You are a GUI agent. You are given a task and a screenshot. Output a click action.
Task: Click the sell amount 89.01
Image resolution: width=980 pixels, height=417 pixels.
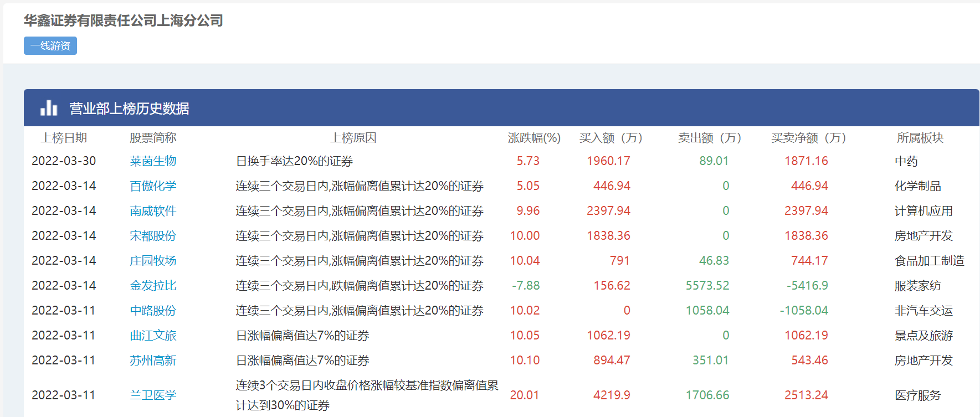click(x=714, y=161)
